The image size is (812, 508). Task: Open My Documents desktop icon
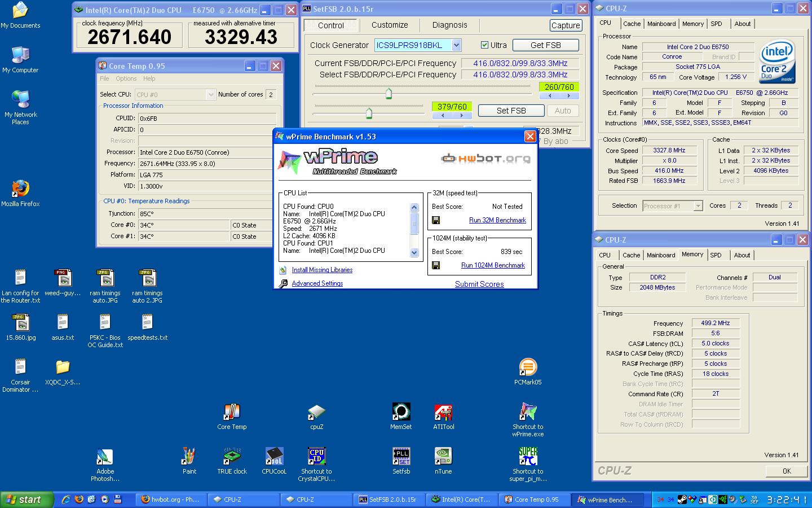[20, 15]
